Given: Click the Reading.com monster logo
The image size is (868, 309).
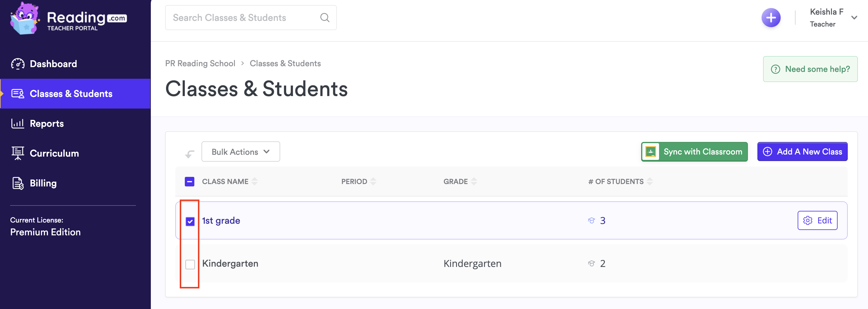Looking at the screenshot, I should (x=25, y=18).
